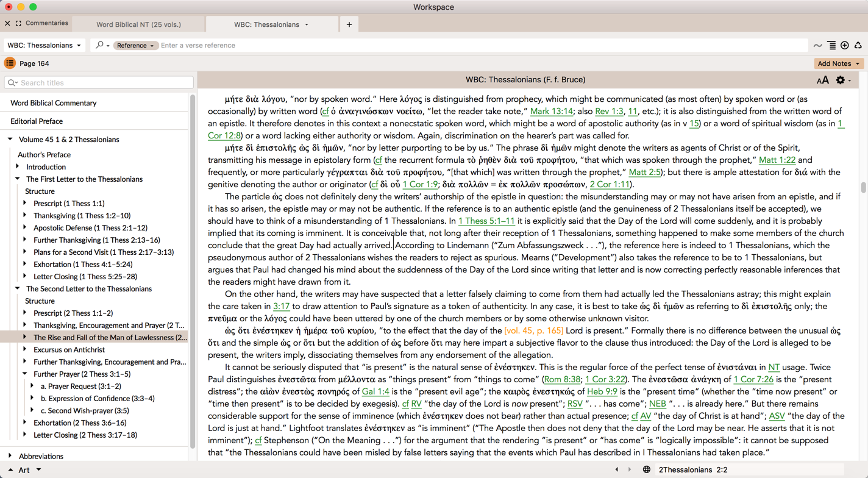Image resolution: width=868 pixels, height=478 pixels.
Task: Click the Search titles field
Action: [x=99, y=83]
